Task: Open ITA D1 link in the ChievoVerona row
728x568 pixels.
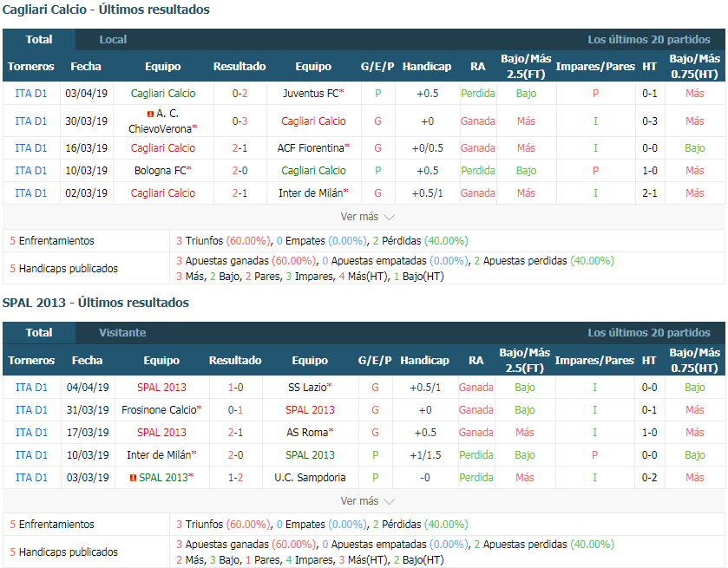Action: [31, 121]
